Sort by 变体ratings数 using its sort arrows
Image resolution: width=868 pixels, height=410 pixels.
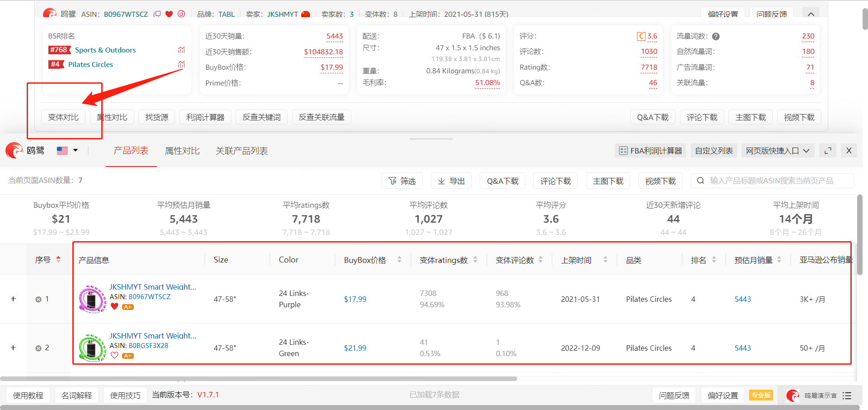[x=475, y=259]
